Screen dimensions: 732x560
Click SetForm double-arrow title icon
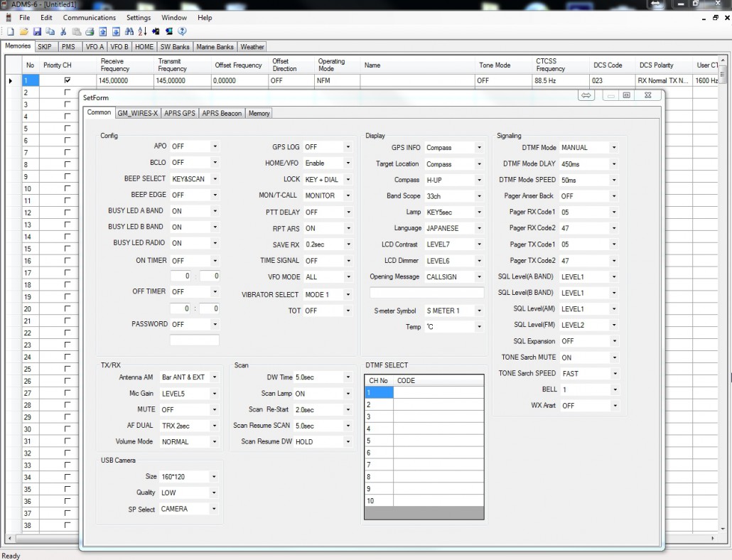(586, 95)
